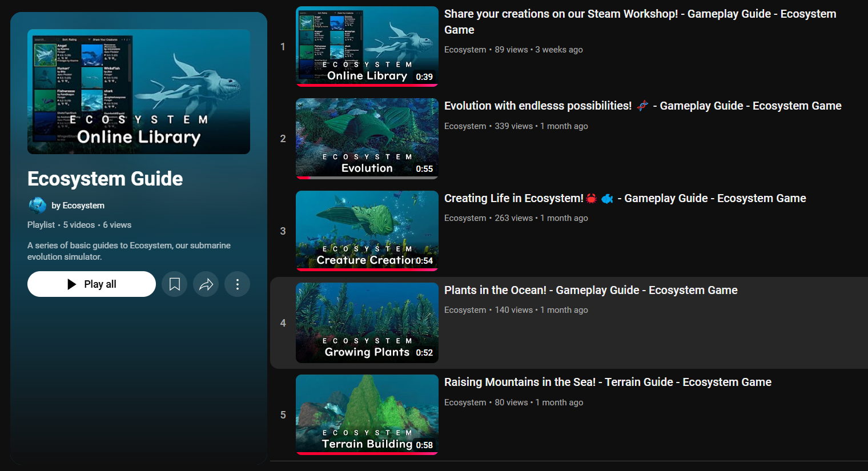Open the 'by Ecosystem' channel link

(78, 206)
